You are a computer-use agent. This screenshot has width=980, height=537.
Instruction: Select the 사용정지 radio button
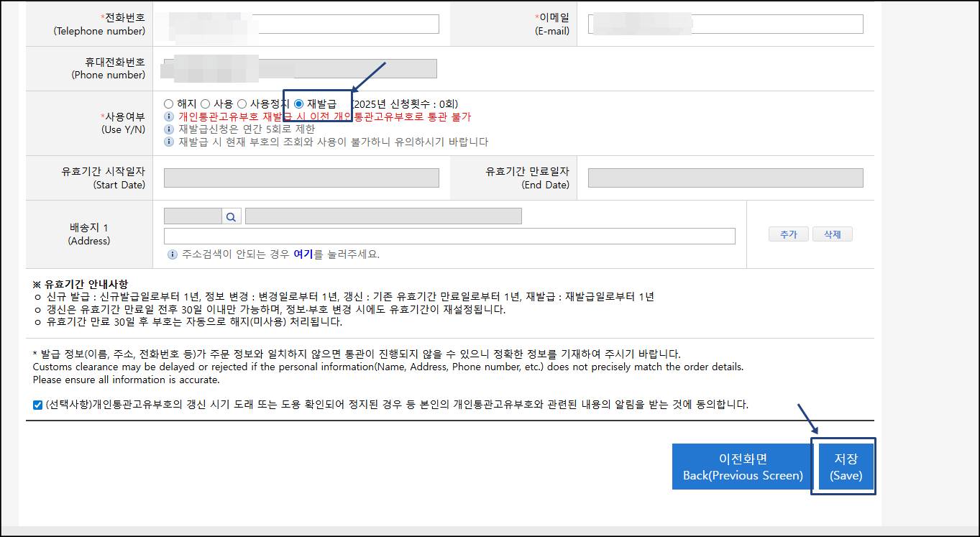pos(242,104)
